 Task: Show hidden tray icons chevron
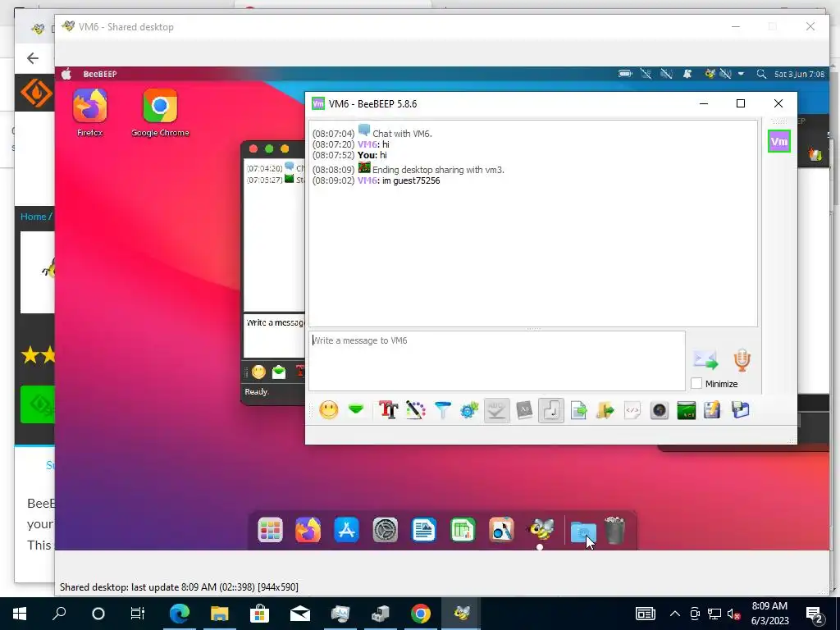pyautogui.click(x=675, y=614)
